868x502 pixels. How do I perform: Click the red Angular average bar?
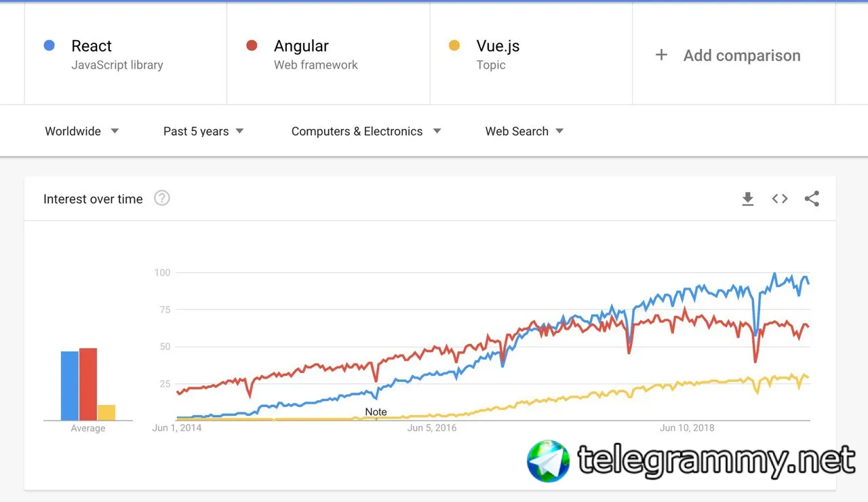pos(88,384)
